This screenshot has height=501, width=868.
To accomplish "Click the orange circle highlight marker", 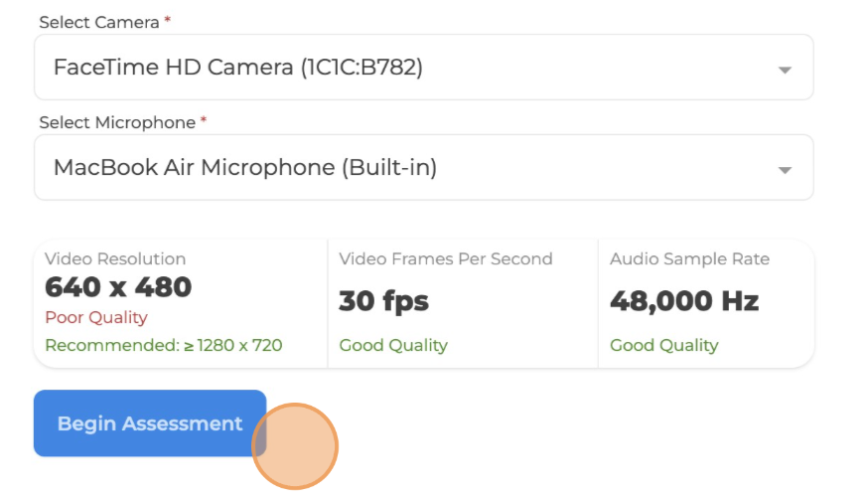I will click(x=296, y=446).
